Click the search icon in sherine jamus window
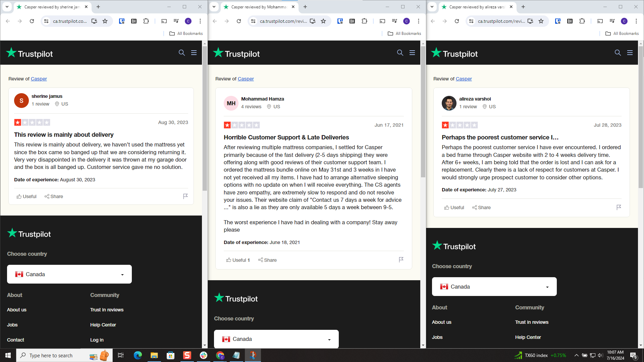644x362 pixels. pos(182,53)
